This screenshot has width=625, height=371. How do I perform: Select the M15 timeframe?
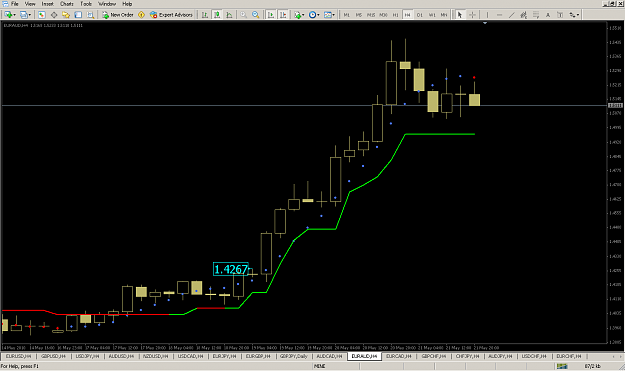coord(371,15)
